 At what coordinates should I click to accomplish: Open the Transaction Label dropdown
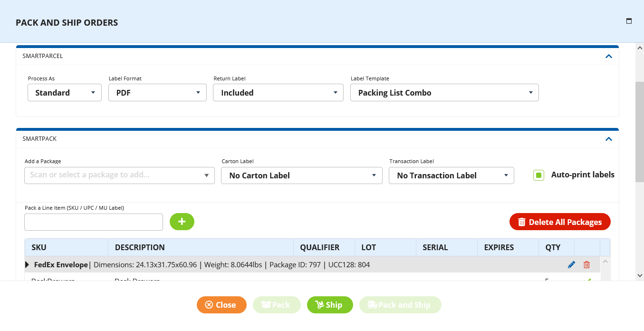point(451,175)
